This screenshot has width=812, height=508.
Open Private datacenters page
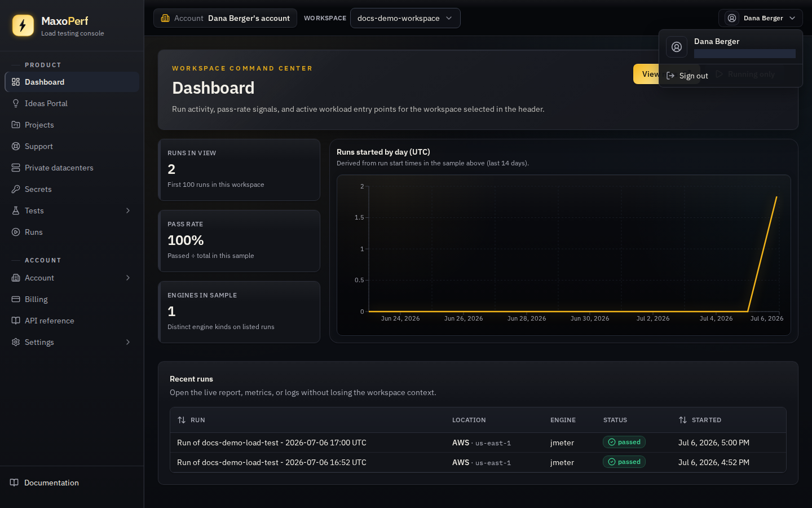point(72,168)
